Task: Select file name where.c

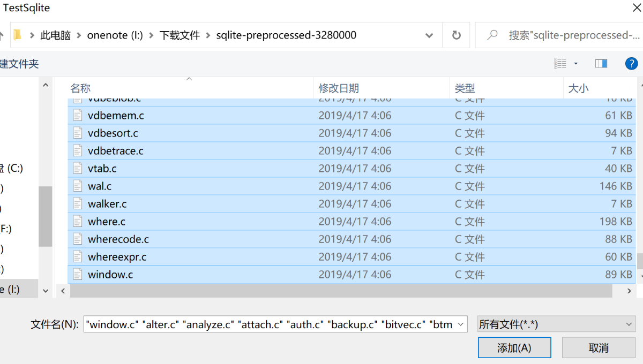Action: pos(107,221)
